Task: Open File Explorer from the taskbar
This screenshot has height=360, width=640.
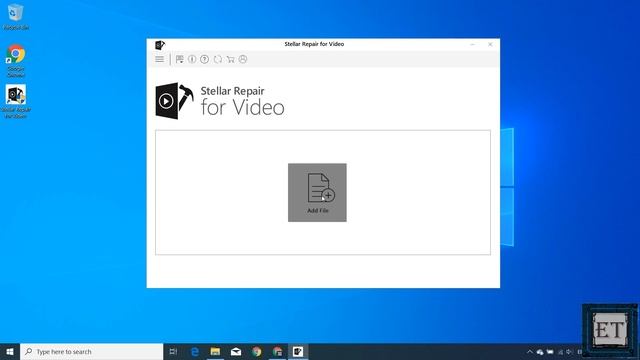Action: tap(215, 351)
